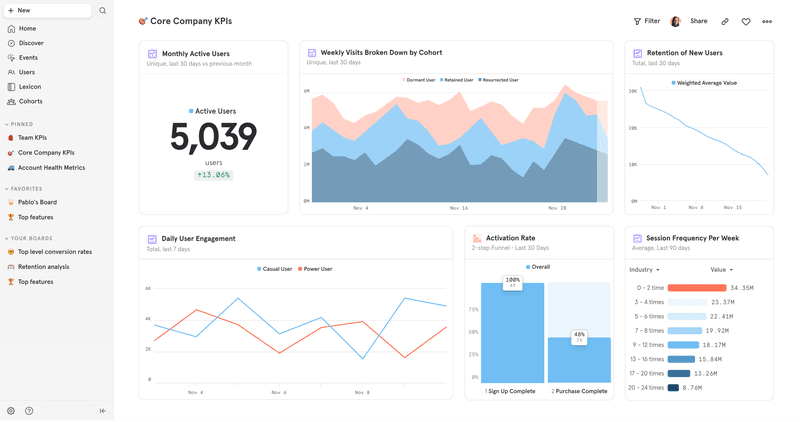Toggle Power User legend in Daily Engagement
This screenshot has width=800, height=422.
(314, 269)
